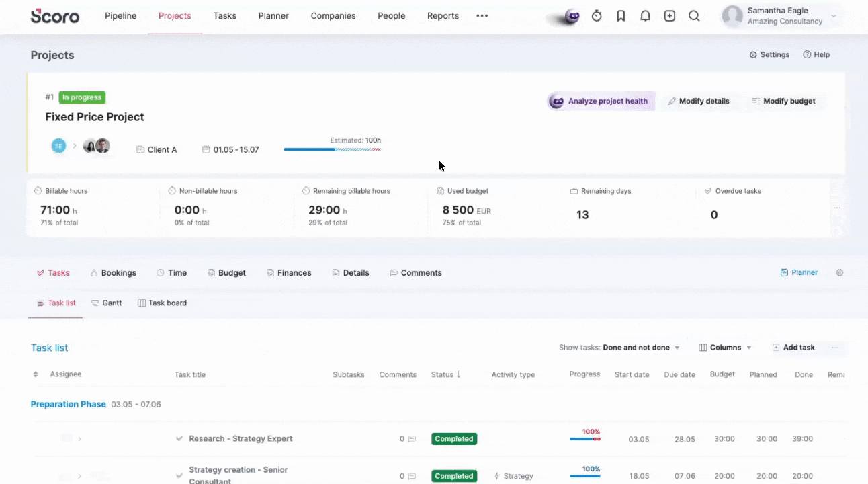Click Samantha Eagle profile avatar

732,16
